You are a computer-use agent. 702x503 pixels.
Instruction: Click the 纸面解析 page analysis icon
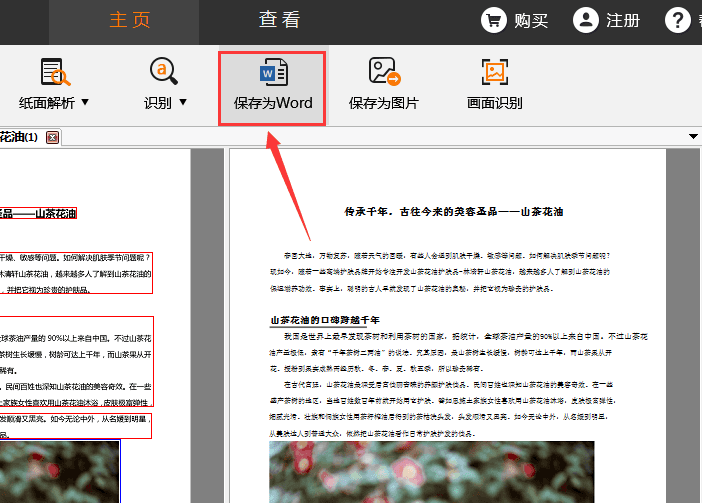[54, 72]
